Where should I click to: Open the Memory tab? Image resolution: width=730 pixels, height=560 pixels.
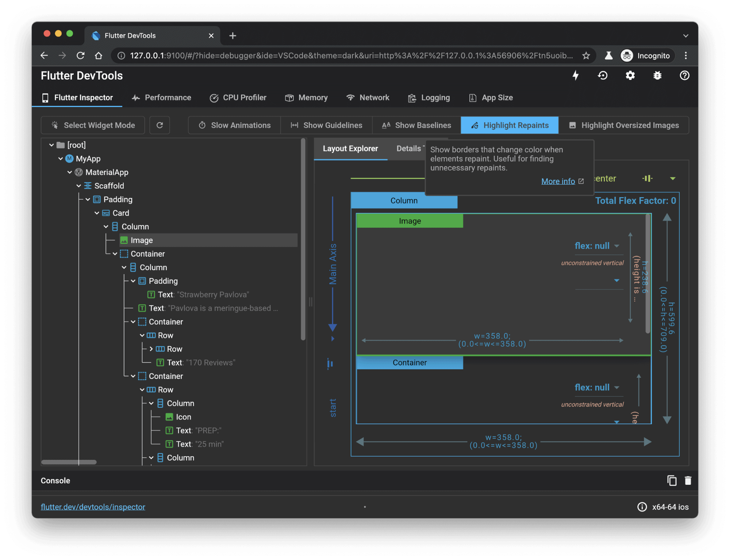tap(306, 97)
